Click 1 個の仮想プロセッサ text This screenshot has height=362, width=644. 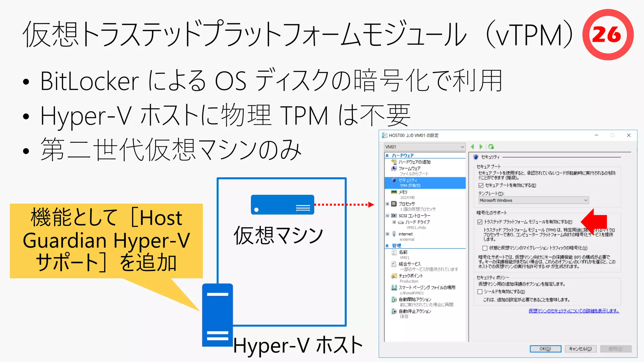418,209
